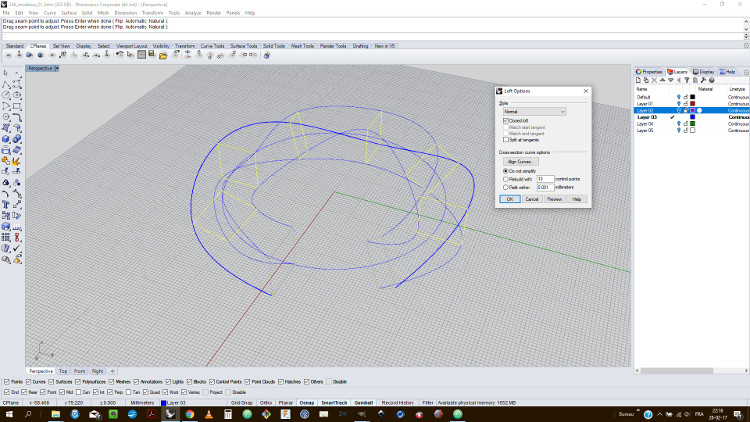Open the File menu

coord(6,13)
